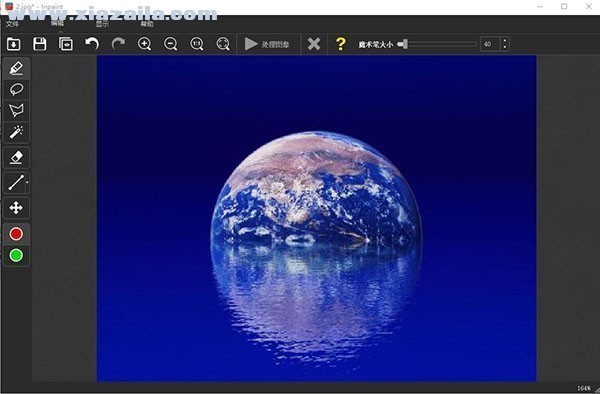Click the zoom out magnifier
The height and width of the screenshot is (394, 600).
pos(171,44)
